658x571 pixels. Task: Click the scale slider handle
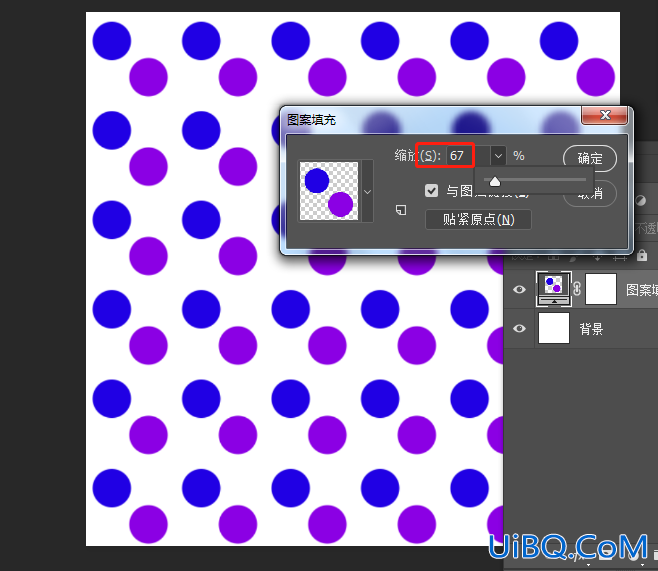coord(495,181)
